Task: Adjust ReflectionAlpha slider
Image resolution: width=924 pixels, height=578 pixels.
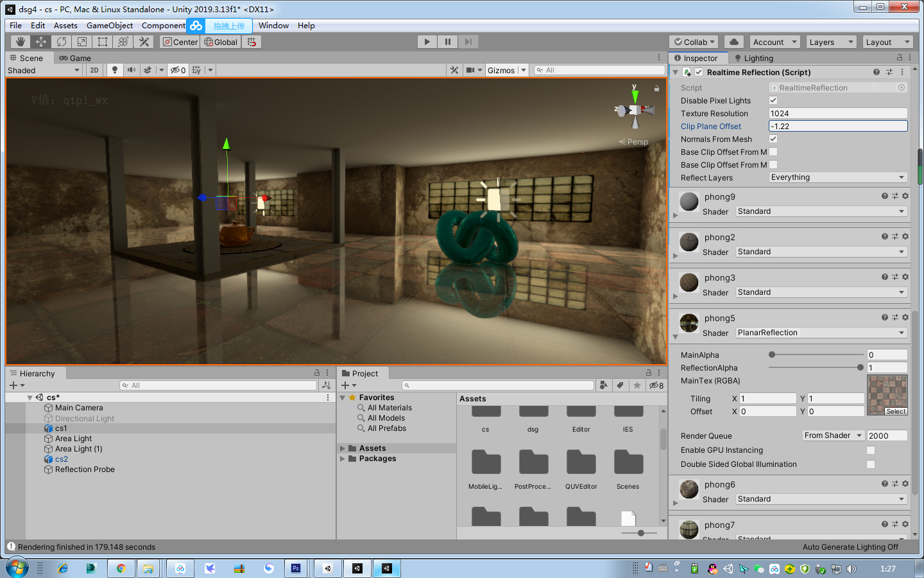Action: click(816, 367)
